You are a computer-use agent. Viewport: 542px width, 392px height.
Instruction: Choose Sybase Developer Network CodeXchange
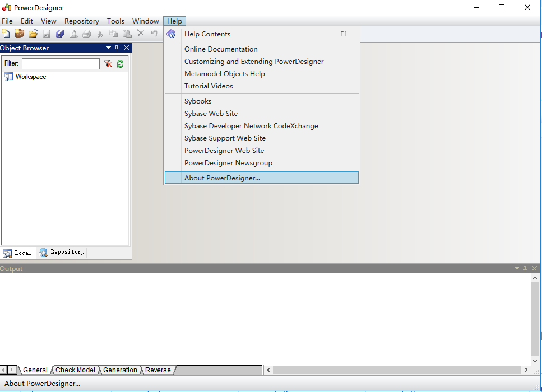click(x=262, y=126)
